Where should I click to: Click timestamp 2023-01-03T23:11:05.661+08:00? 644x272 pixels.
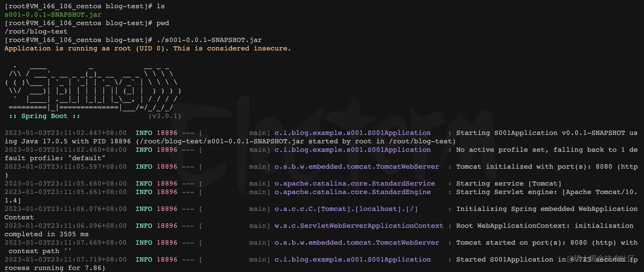click(x=66, y=192)
